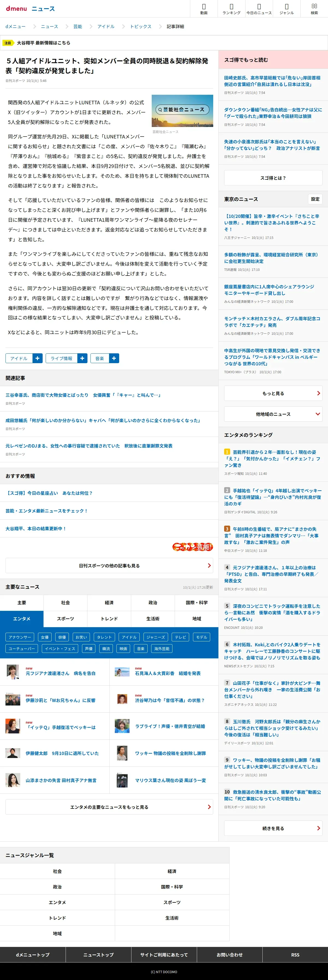The height and width of the screenshot is (980, 328).
Task: Select the 社会 news tab
Action: pyautogui.click(x=66, y=603)
